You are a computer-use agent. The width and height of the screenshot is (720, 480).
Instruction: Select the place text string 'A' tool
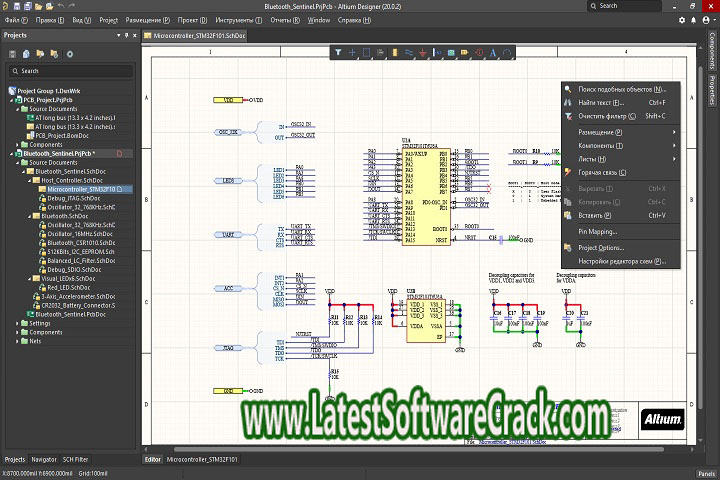pos(493,52)
